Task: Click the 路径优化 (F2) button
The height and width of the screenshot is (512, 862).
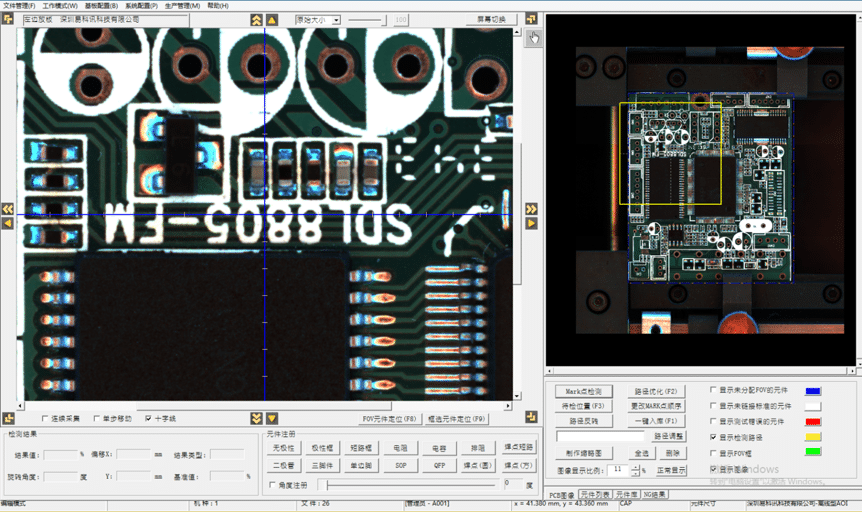Action: coord(656,391)
